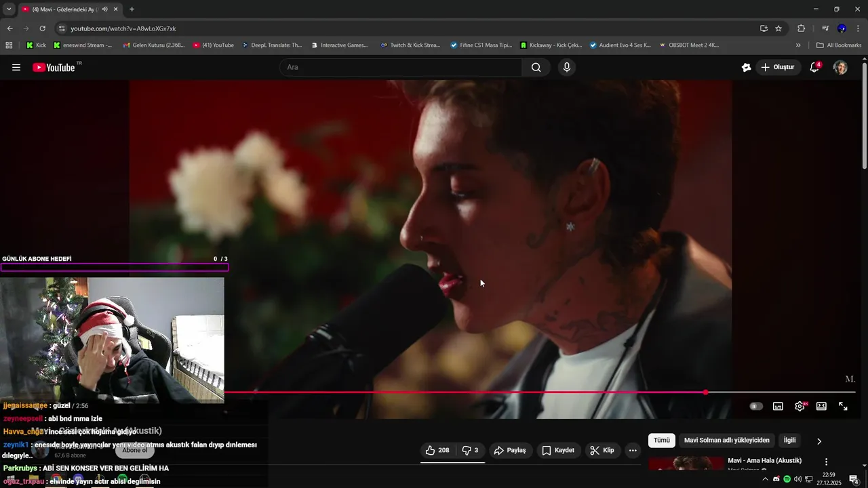Open All Bookmarks folder

point(839,45)
